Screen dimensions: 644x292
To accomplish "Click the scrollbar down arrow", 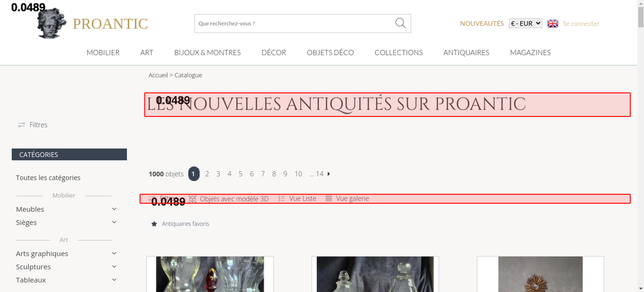I will tap(640, 288).
